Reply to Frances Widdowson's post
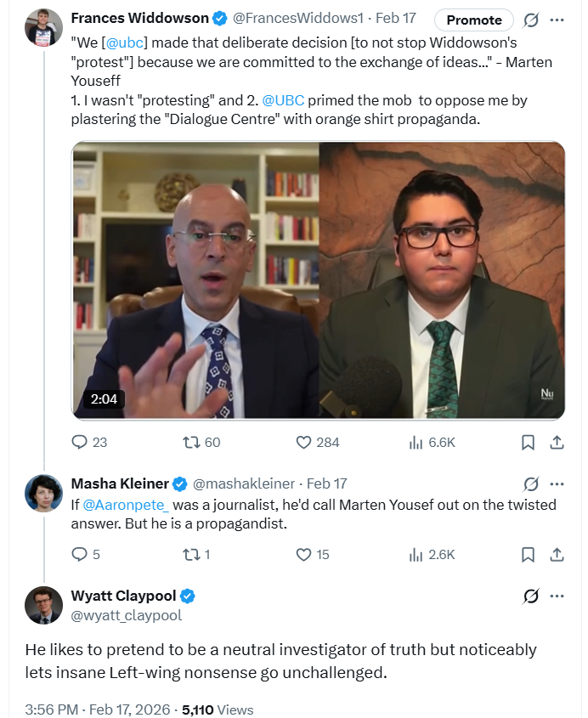Viewport: 588px width, 718px height. [x=80, y=442]
